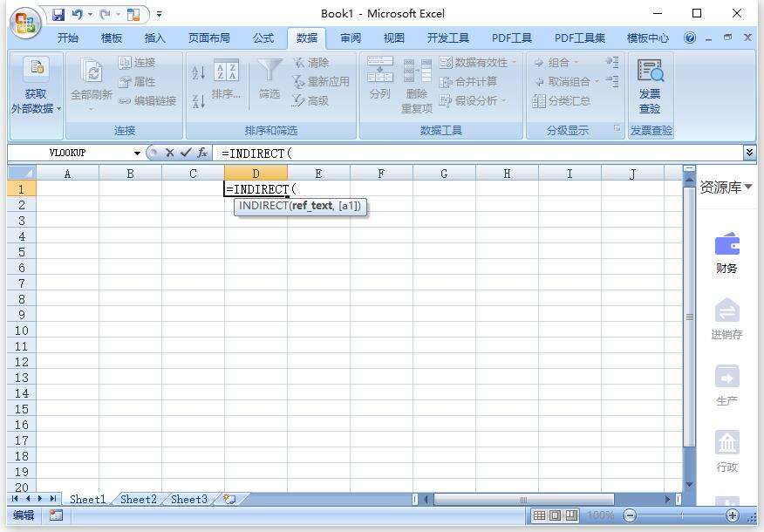Viewport: 764px width, 532px height.
Task: Open 高级 advanced filter
Action: (x=310, y=100)
